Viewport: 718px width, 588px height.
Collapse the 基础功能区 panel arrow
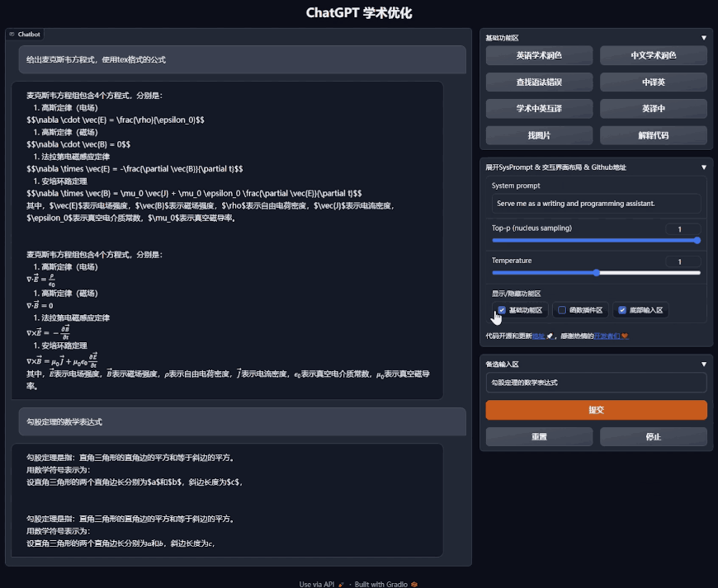click(x=704, y=38)
